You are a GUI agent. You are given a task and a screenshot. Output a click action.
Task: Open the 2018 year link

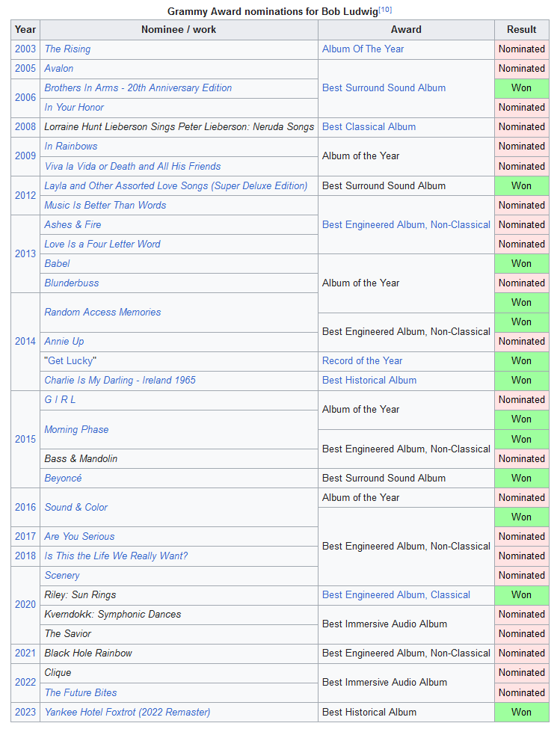(25, 556)
